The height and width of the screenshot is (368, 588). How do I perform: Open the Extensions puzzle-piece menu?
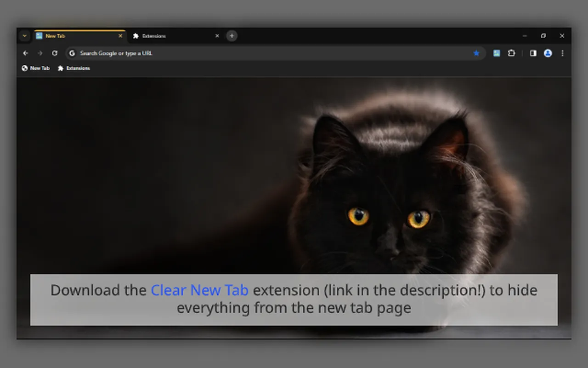click(511, 53)
